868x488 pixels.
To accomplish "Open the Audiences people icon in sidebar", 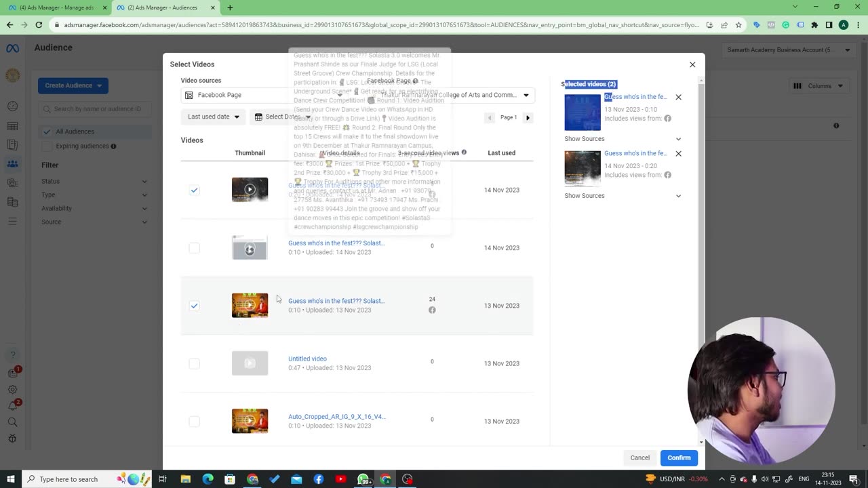I will click(x=12, y=164).
